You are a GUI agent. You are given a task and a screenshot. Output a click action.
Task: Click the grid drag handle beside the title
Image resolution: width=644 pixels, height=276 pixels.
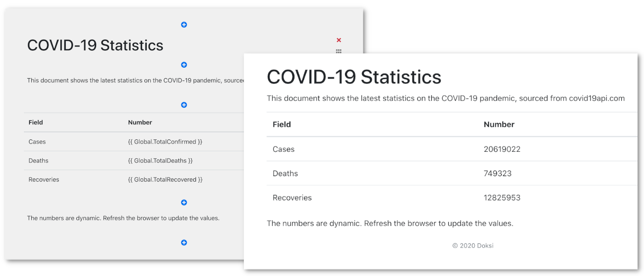pos(339,51)
